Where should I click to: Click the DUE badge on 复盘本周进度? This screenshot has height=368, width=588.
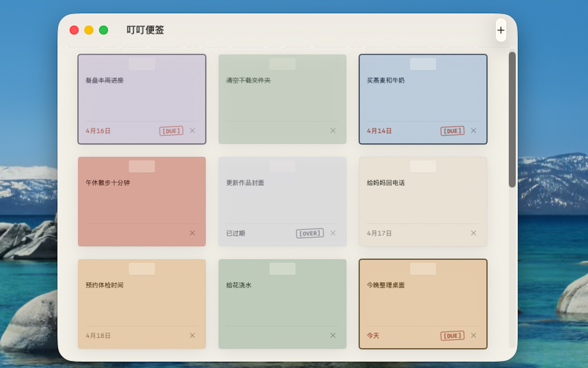pyautogui.click(x=171, y=131)
